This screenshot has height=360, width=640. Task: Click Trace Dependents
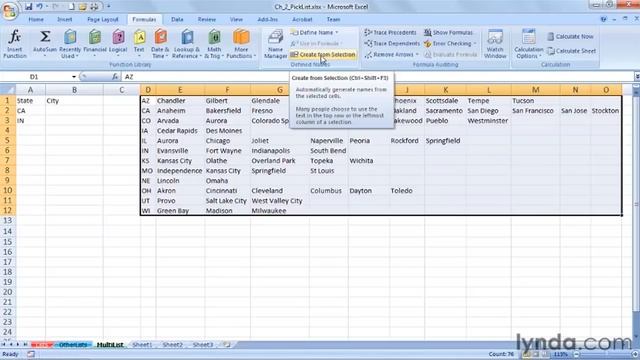pos(392,43)
